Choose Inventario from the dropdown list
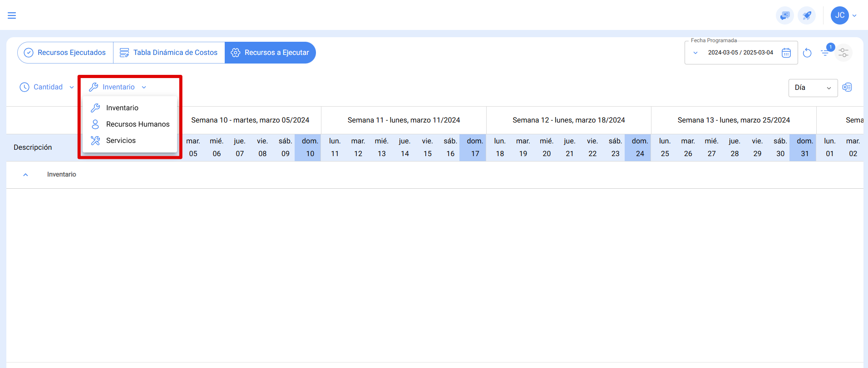This screenshot has height=368, width=868. pos(130,108)
